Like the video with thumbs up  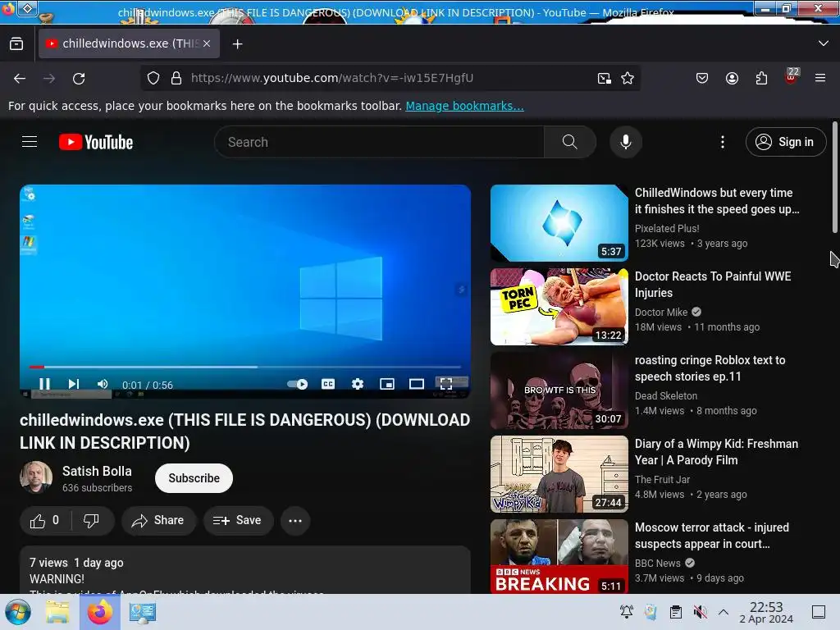[x=44, y=520]
